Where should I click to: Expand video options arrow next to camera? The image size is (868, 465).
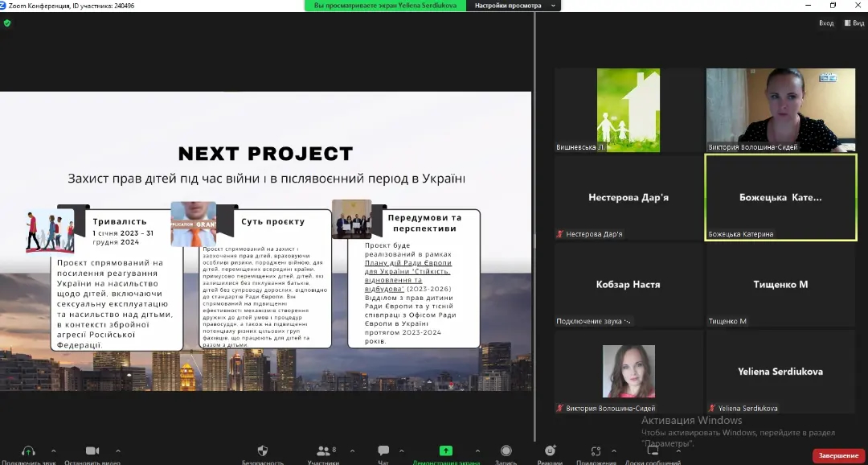[x=118, y=451]
